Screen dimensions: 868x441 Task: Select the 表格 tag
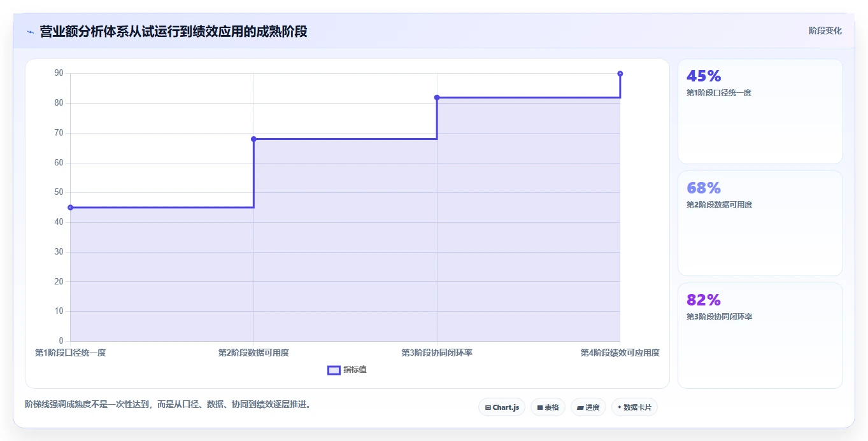point(548,407)
